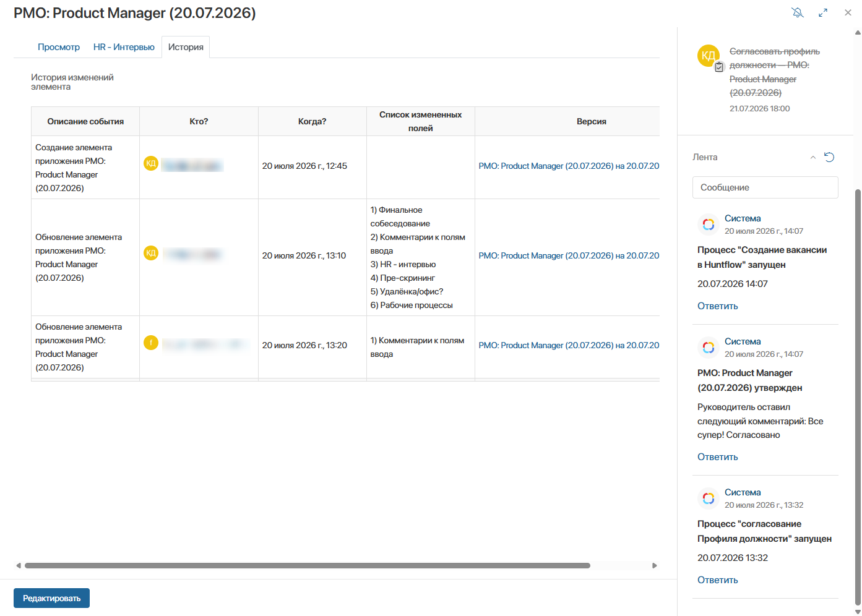Click the КД avatar in the creation event row
862x616 pixels.
click(151, 163)
